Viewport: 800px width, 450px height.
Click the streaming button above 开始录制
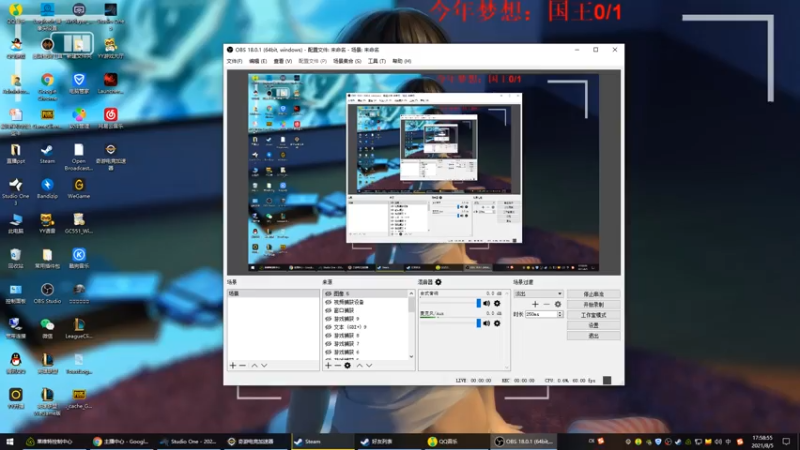pos(593,294)
